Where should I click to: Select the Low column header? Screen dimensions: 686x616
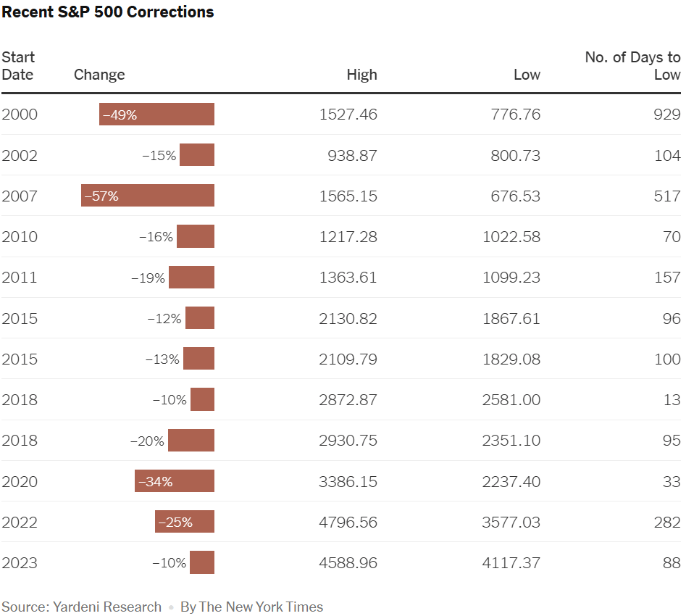tap(527, 75)
